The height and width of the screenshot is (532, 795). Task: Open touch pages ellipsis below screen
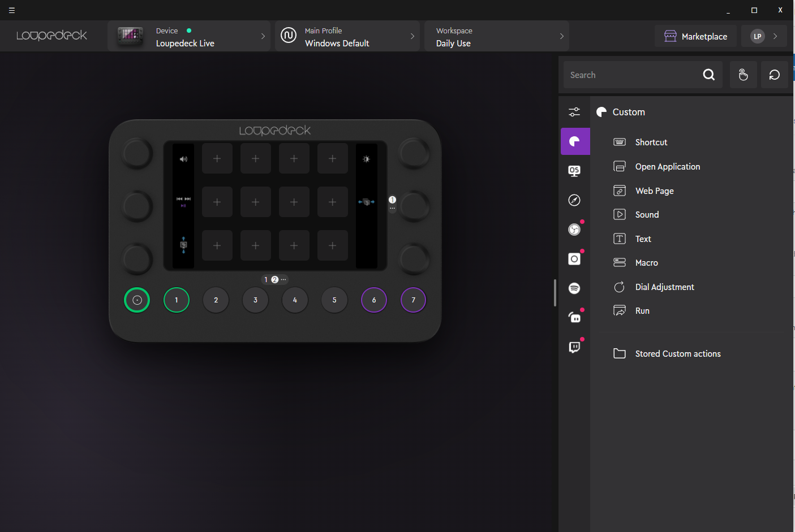tap(283, 279)
